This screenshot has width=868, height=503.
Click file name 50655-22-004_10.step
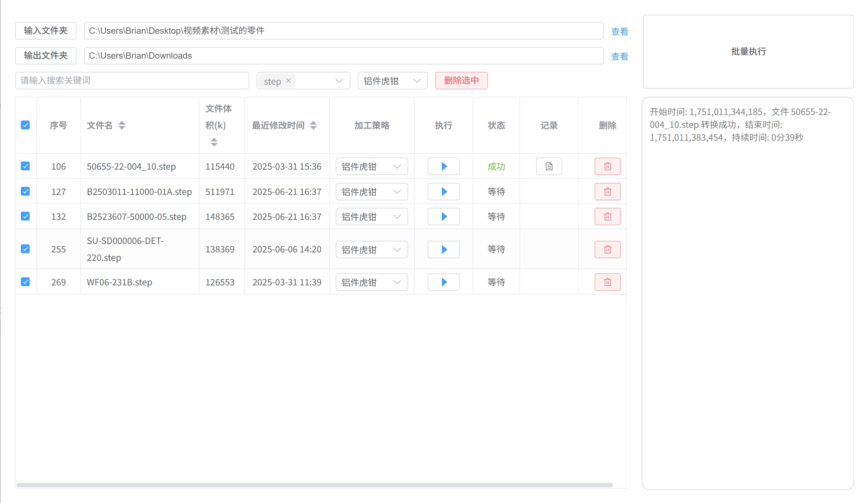tap(131, 166)
